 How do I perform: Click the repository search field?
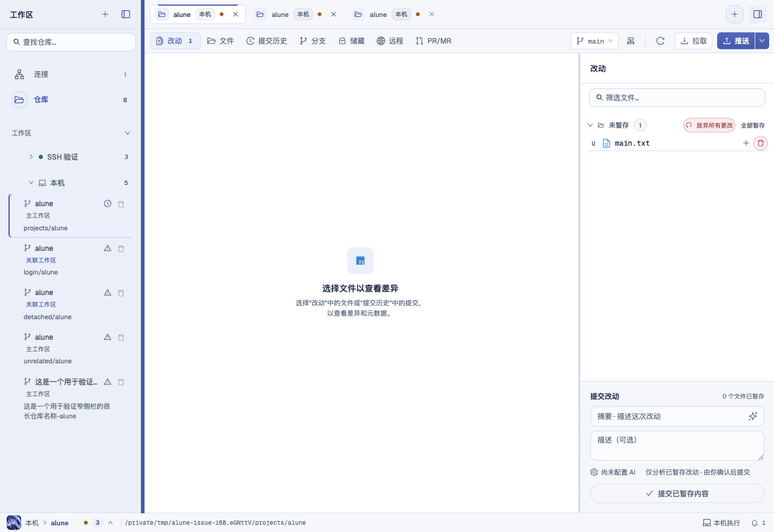click(71, 42)
